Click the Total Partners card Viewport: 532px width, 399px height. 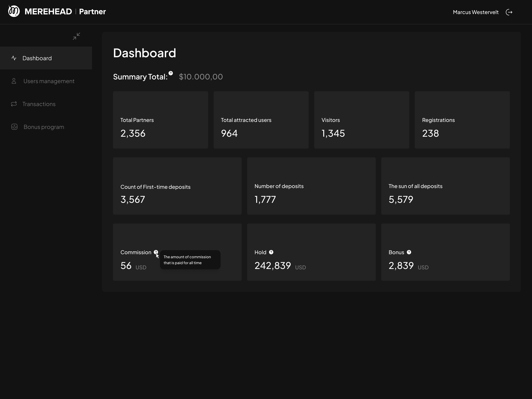[x=160, y=120]
